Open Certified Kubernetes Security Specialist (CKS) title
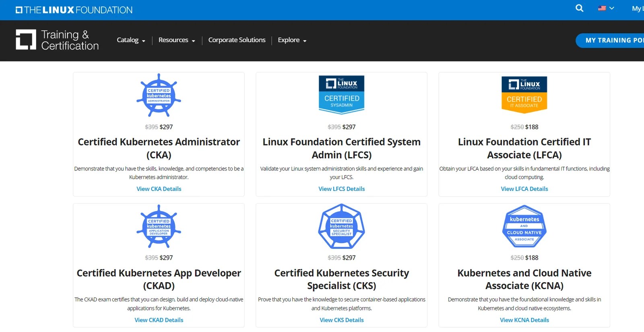 click(342, 279)
